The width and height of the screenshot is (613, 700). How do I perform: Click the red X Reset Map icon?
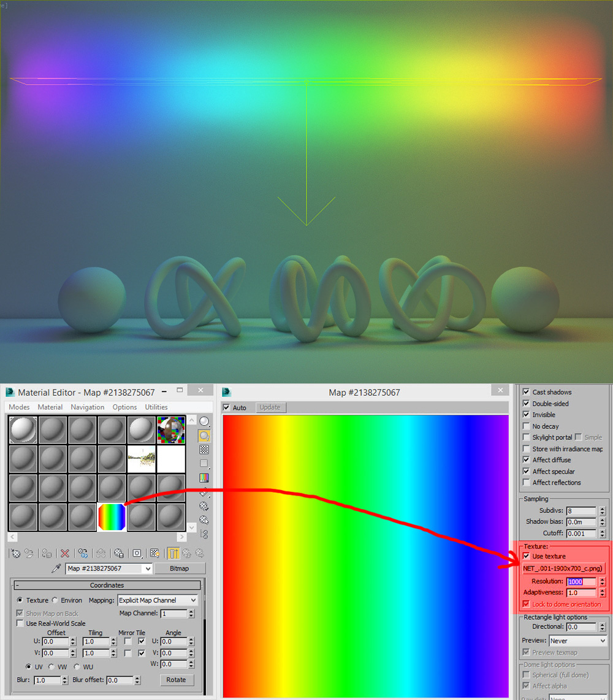(x=65, y=553)
